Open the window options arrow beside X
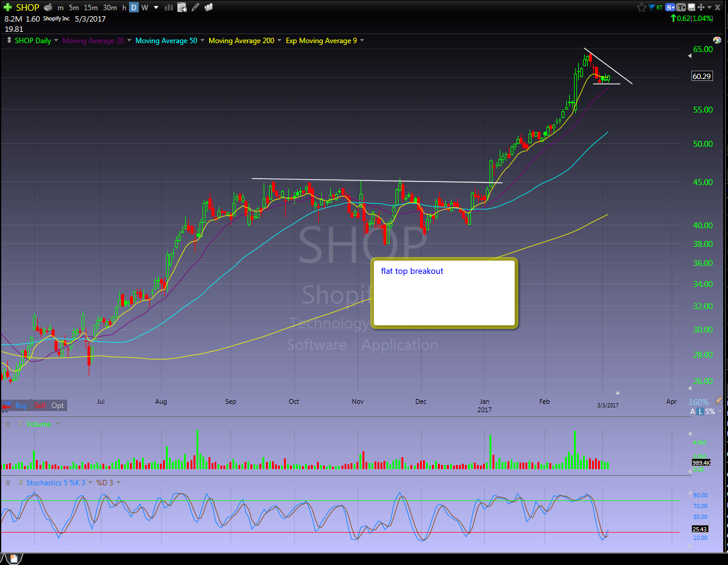 (708, 7)
